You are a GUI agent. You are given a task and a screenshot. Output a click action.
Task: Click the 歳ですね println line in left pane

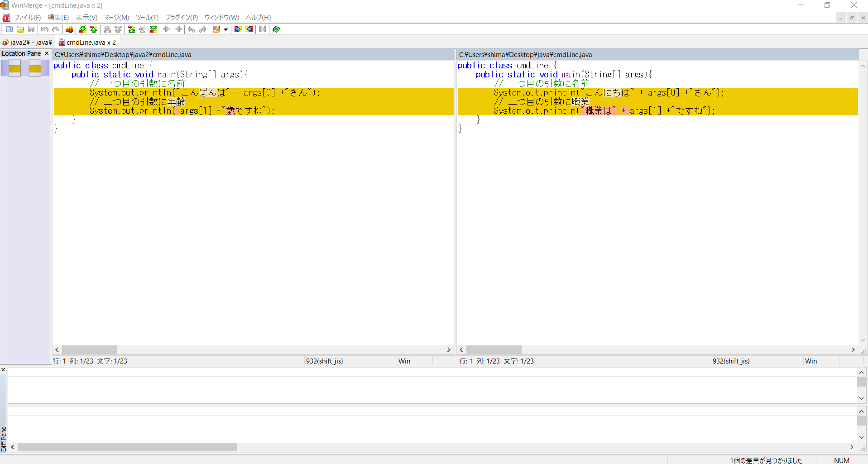click(x=254, y=111)
